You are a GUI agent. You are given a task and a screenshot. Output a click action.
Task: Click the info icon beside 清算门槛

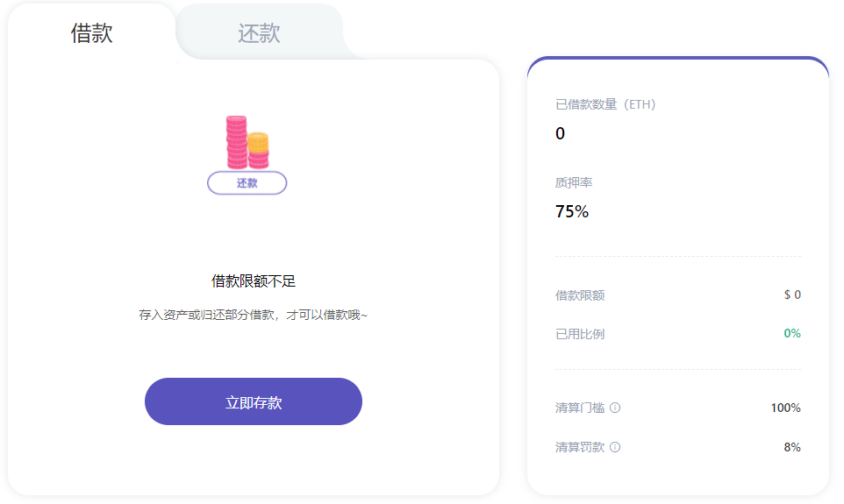[615, 408]
